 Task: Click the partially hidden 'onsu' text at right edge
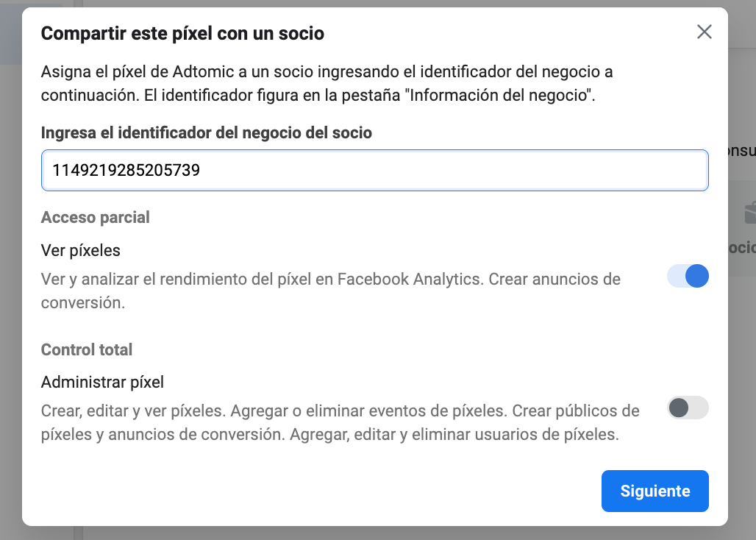click(741, 151)
